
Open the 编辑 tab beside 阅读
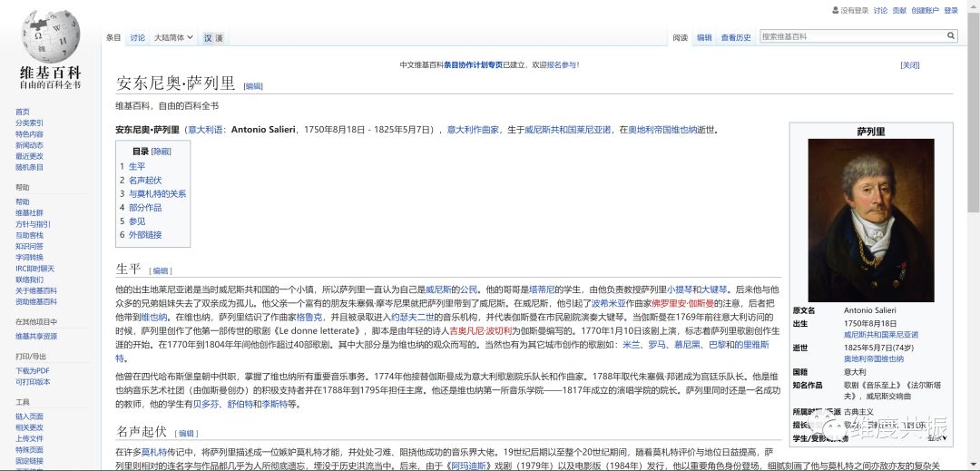[704, 37]
